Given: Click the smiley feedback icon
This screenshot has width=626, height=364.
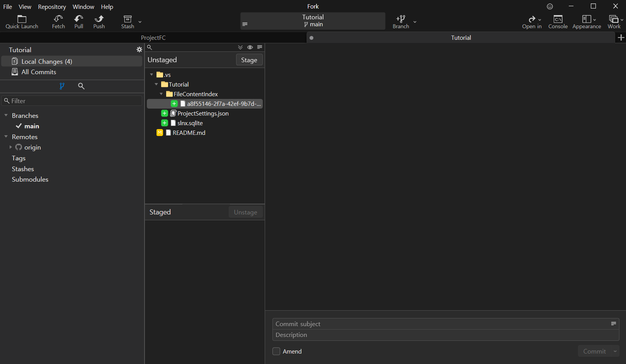Looking at the screenshot, I should click(550, 6).
